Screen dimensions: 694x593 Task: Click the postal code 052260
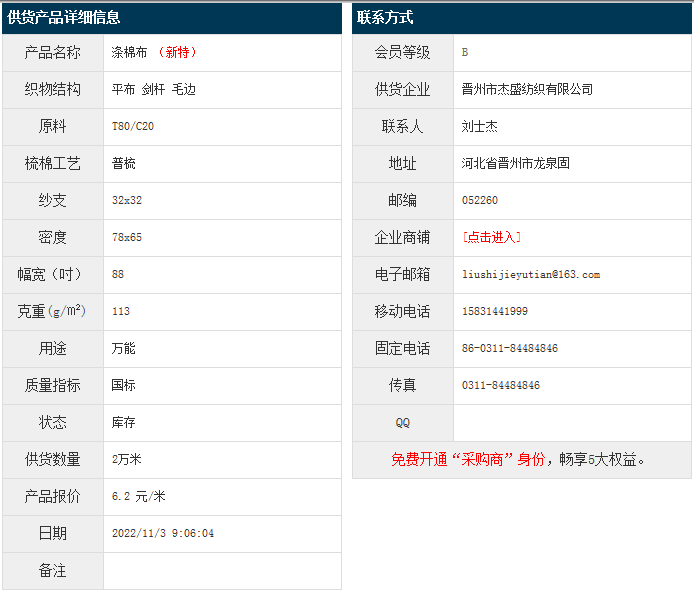tap(479, 200)
